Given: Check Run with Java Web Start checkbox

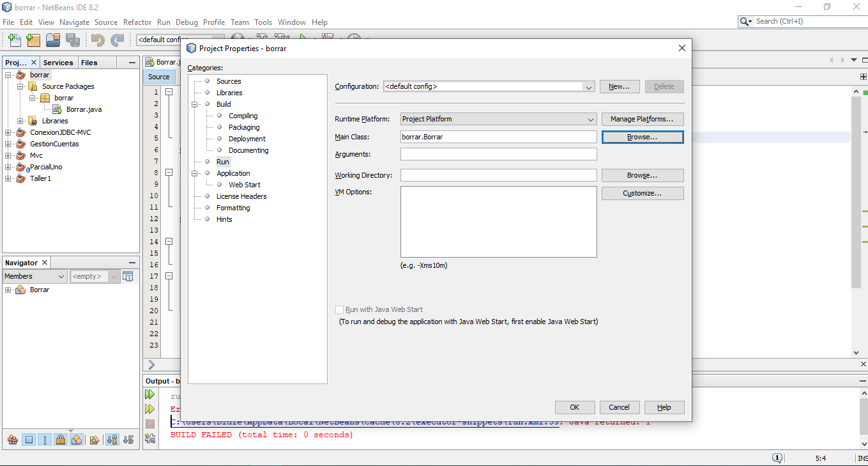Looking at the screenshot, I should point(339,309).
